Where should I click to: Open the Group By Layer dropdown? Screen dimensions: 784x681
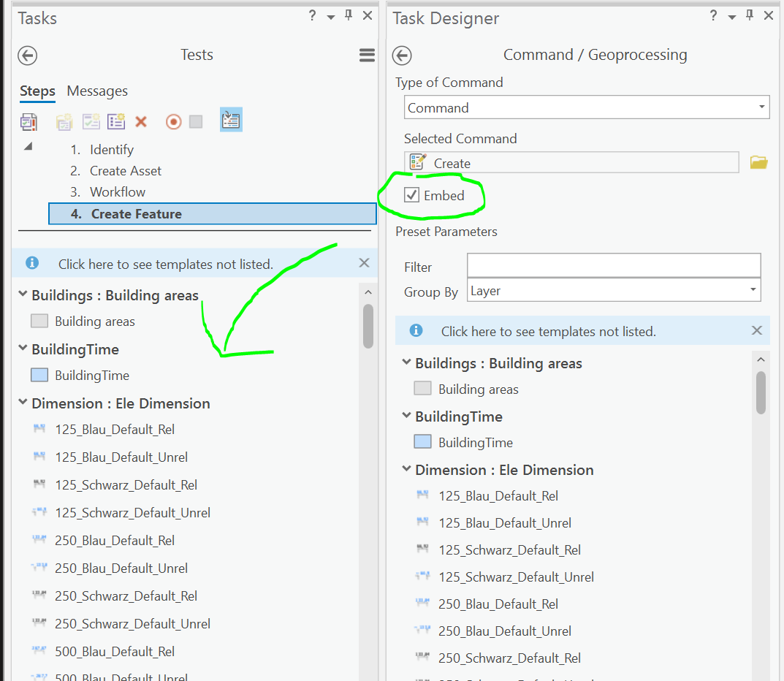click(753, 290)
